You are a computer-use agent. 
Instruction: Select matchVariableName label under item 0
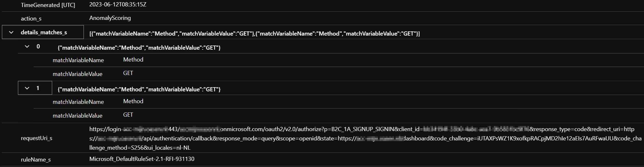coord(78,60)
